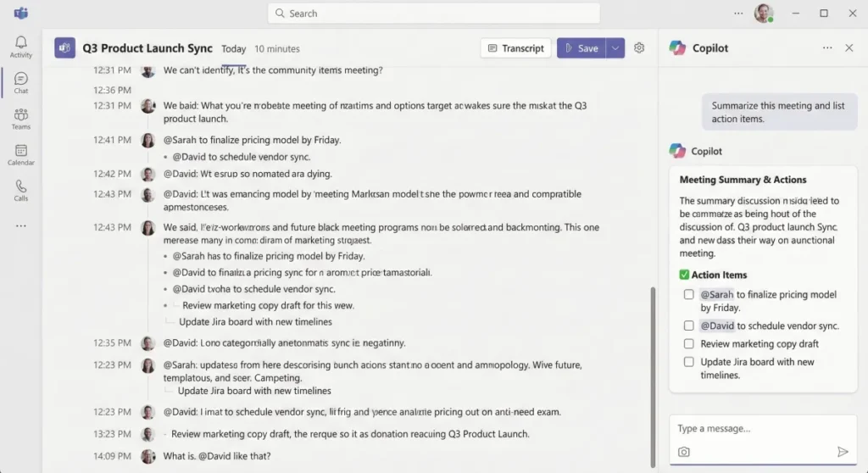Expand more apps ellipsis in left sidebar

pos(21,226)
